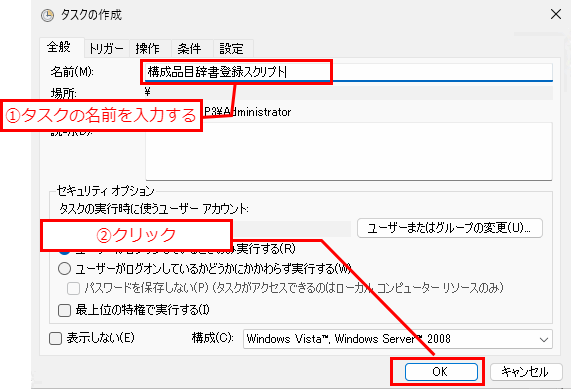572x389 pixels.
Task: Select run only when user logged on radio
Action: (x=64, y=250)
